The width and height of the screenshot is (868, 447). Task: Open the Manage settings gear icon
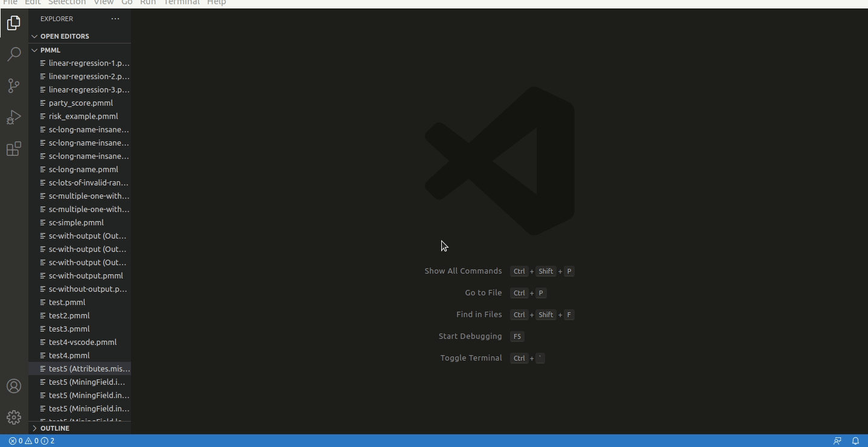pos(13,417)
